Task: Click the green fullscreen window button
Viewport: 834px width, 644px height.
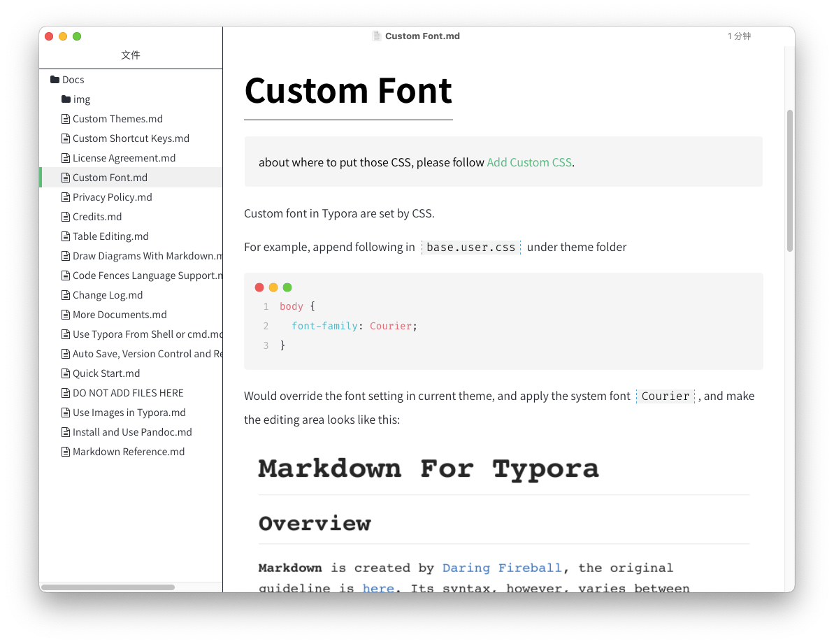Action: 77,36
